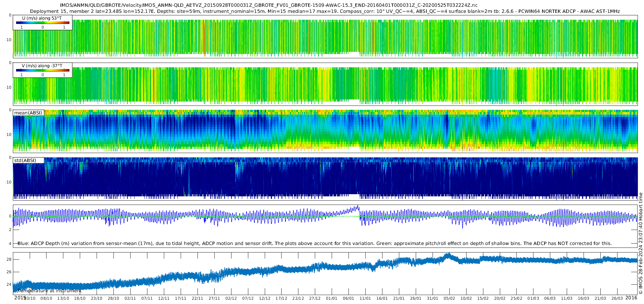Click the 2016 year label on axis
644x304 pixels.
tap(631, 298)
